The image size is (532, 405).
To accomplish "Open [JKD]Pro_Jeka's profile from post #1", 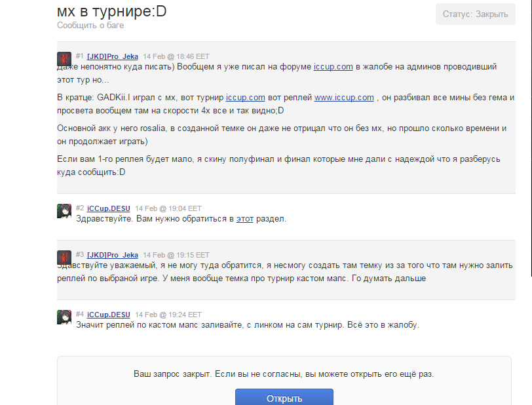I will coord(113,56).
